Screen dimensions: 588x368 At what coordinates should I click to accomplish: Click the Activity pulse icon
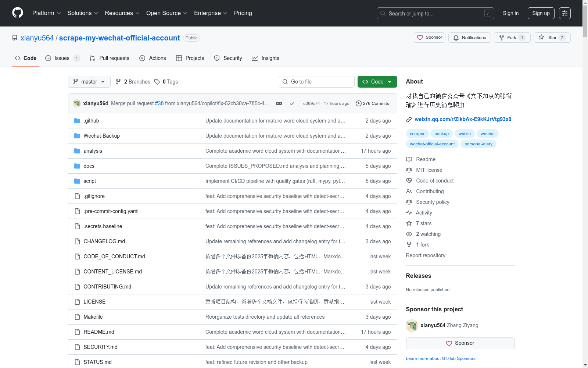409,213
